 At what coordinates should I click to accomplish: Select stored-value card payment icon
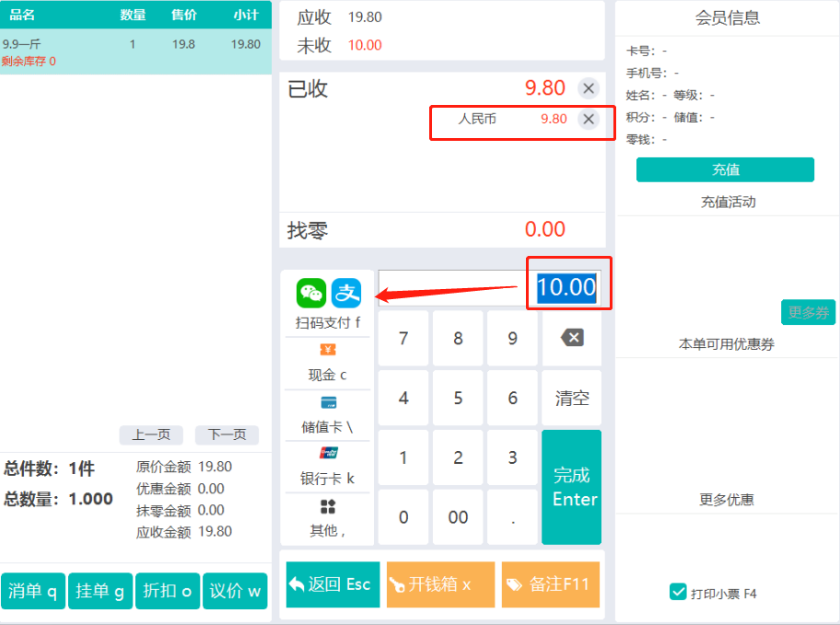tap(328, 402)
